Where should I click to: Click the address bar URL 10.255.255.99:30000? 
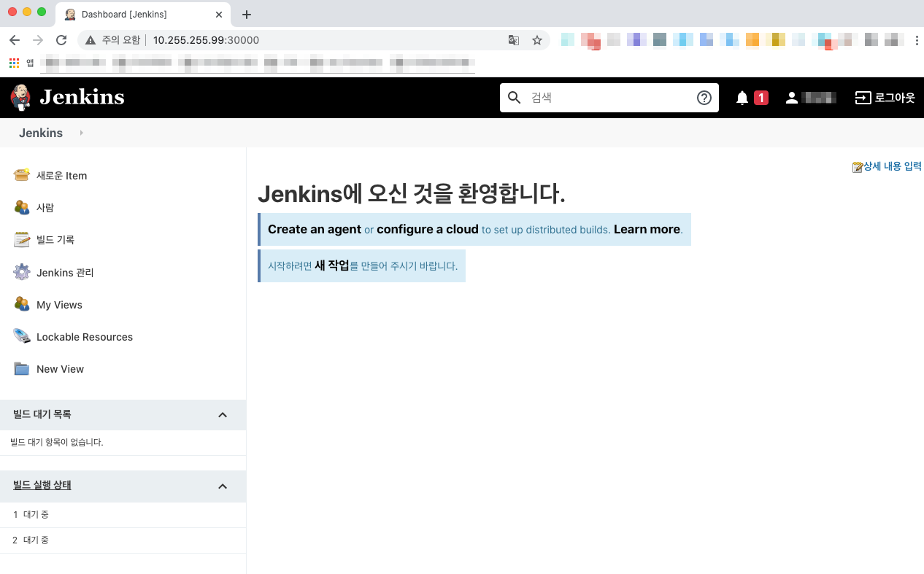[206, 40]
